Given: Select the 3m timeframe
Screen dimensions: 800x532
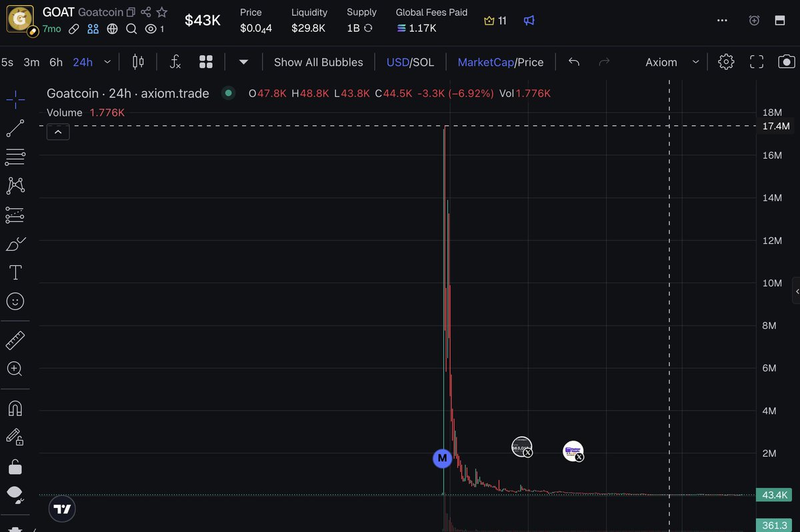Looking at the screenshot, I should (31, 62).
